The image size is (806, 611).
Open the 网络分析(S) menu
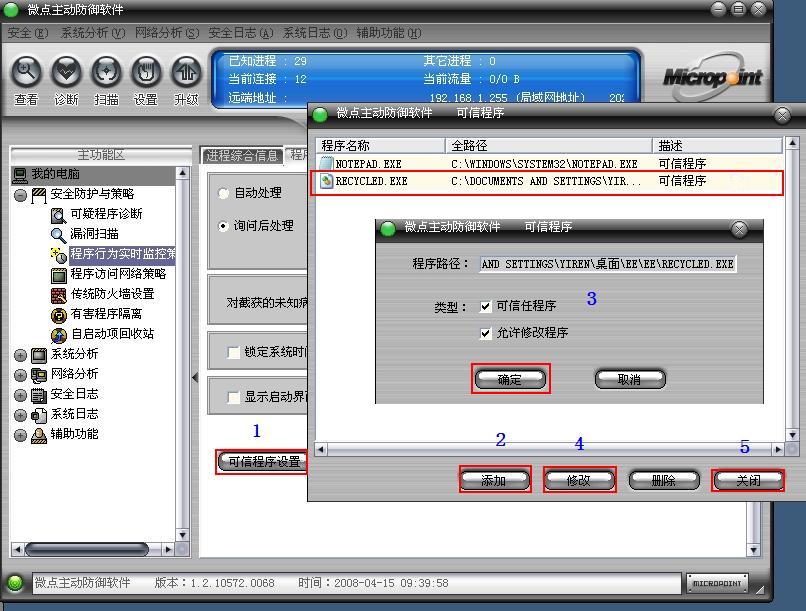point(167,33)
